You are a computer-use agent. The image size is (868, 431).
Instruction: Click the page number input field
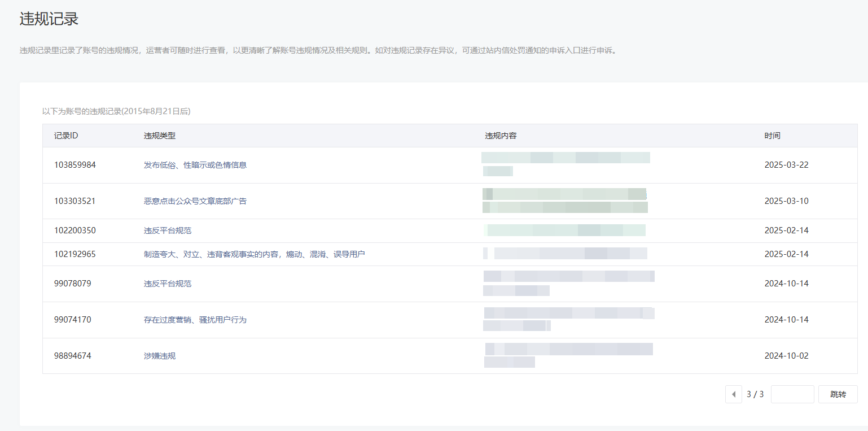coord(792,394)
